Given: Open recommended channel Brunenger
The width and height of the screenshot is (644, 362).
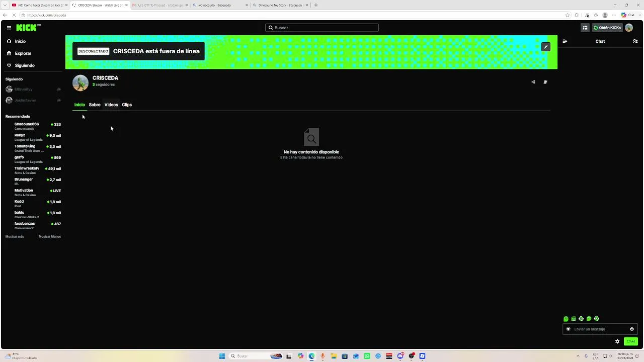Looking at the screenshot, I should (33, 181).
